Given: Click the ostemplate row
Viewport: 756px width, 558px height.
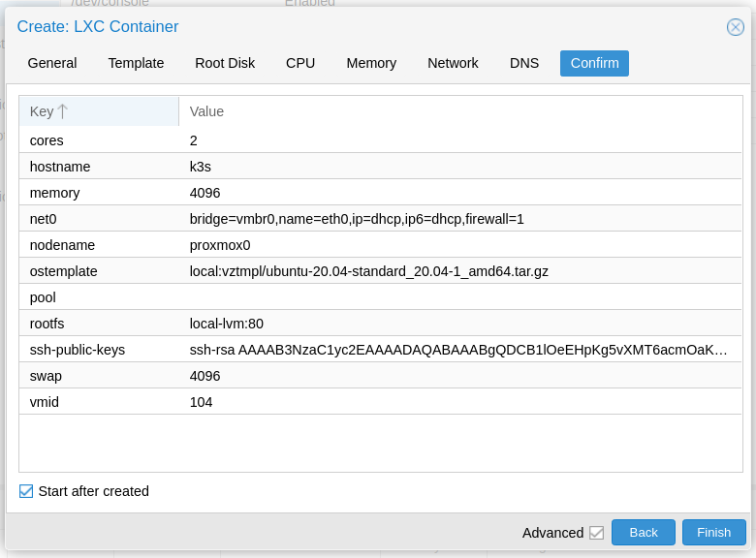Looking at the screenshot, I should click(x=380, y=271).
